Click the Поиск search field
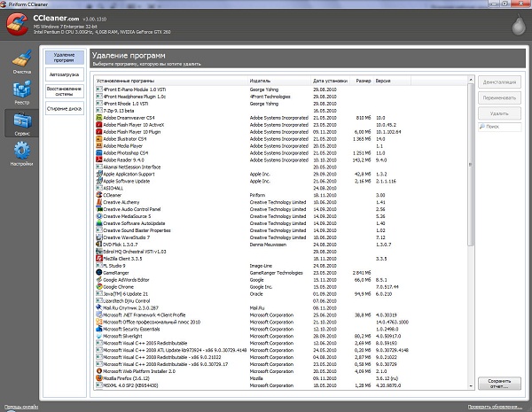The width and height of the screenshot is (532, 412). (x=499, y=127)
